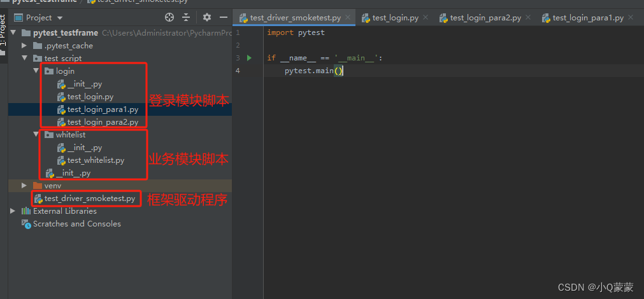Click the login folder icon
Screen dimensions: 644x299
pyautogui.click(x=49, y=71)
